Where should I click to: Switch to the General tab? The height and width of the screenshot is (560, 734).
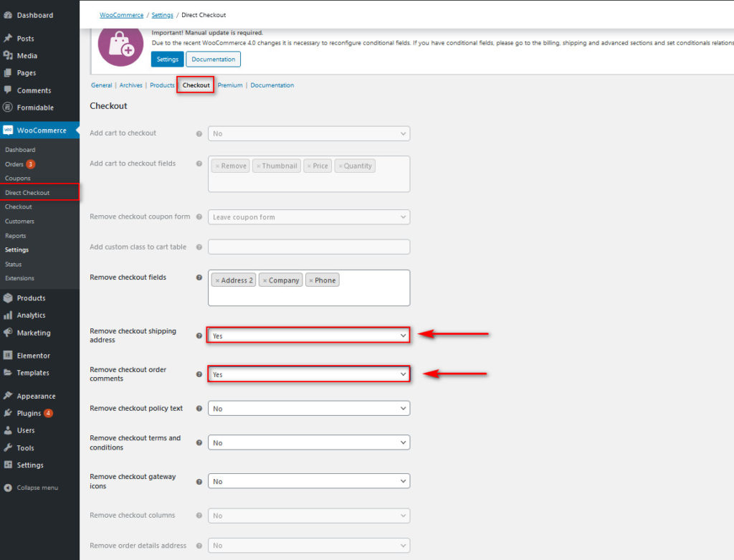(x=102, y=85)
